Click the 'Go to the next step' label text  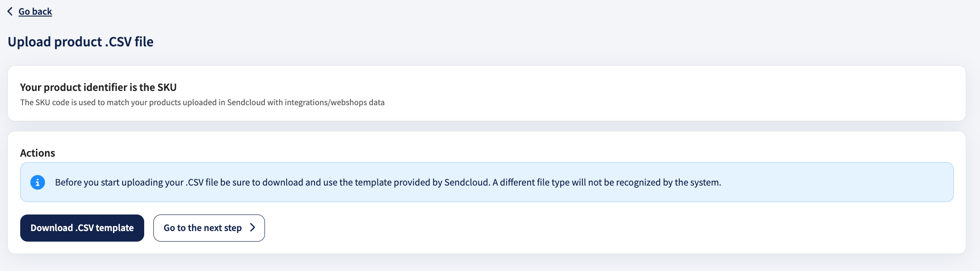click(x=203, y=228)
